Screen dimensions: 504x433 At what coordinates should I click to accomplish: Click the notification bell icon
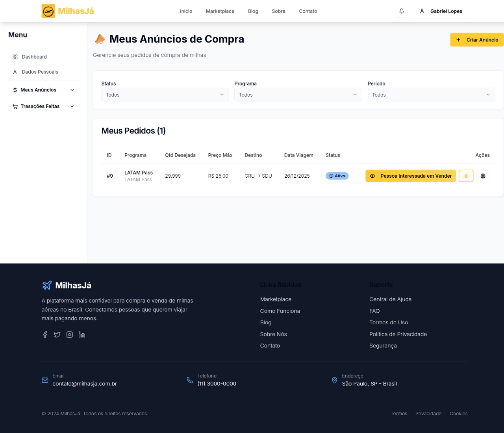click(402, 11)
